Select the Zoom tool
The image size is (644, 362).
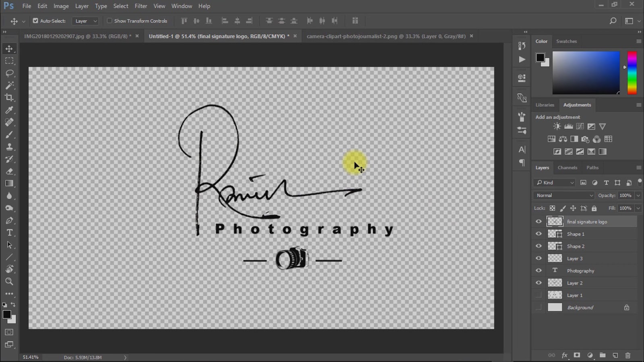point(10,282)
